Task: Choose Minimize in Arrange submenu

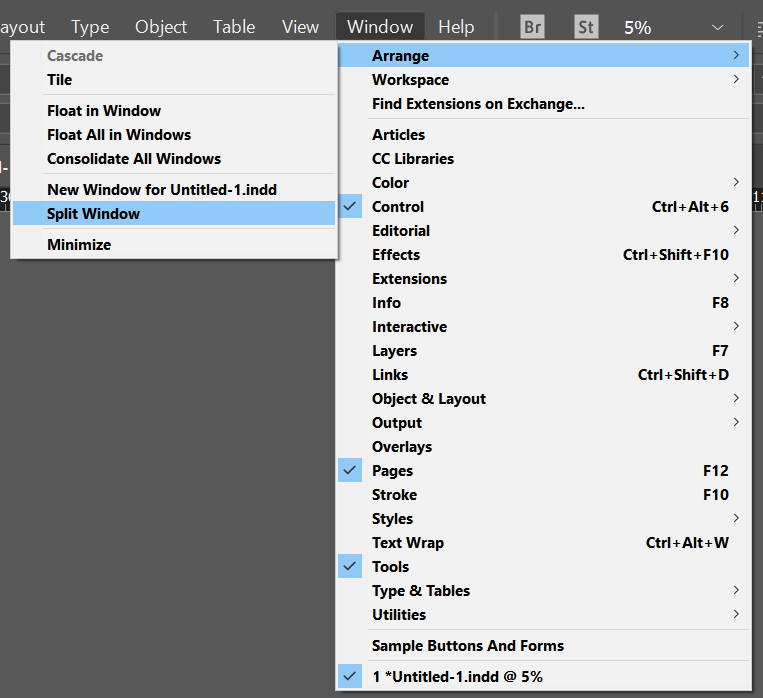Action: 174,244
